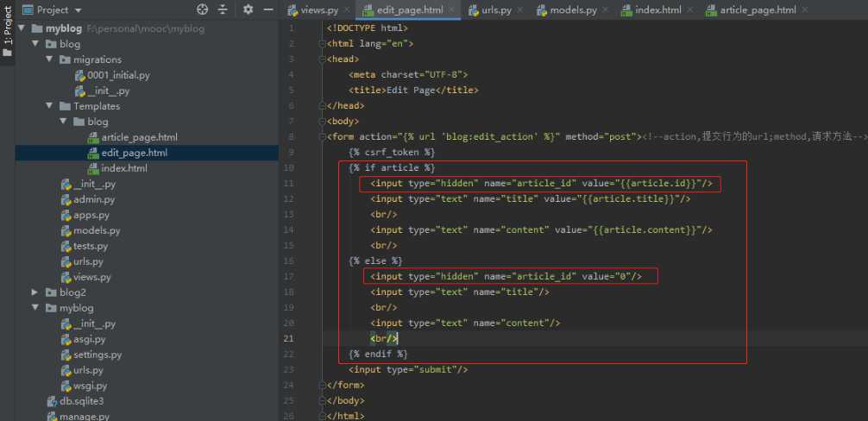Collapse the migrations folder arrow

coord(49,60)
